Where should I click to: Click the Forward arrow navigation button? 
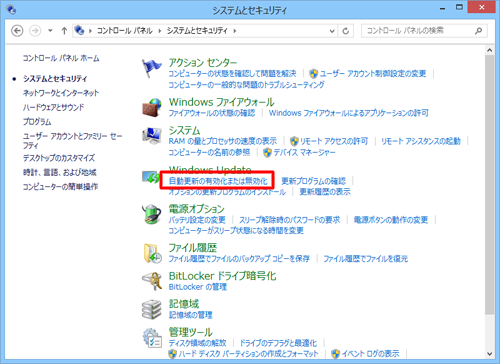[x=35, y=31]
